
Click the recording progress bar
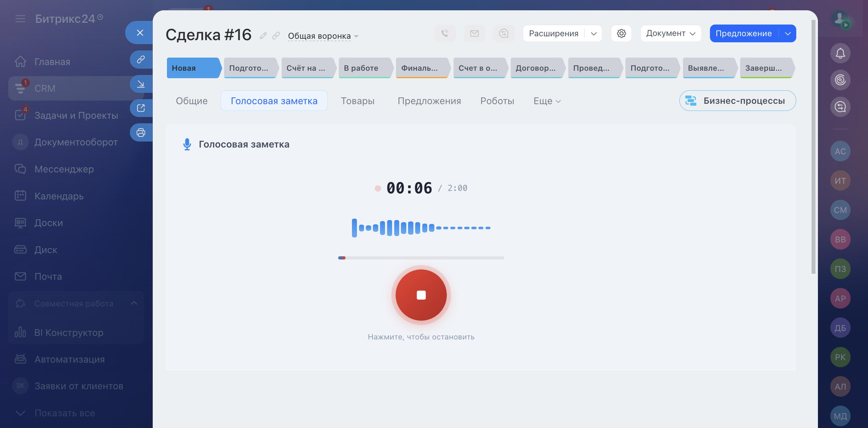[421, 258]
